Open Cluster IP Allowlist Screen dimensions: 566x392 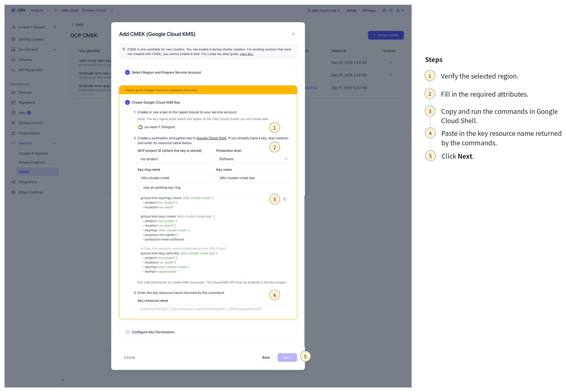coord(33,153)
